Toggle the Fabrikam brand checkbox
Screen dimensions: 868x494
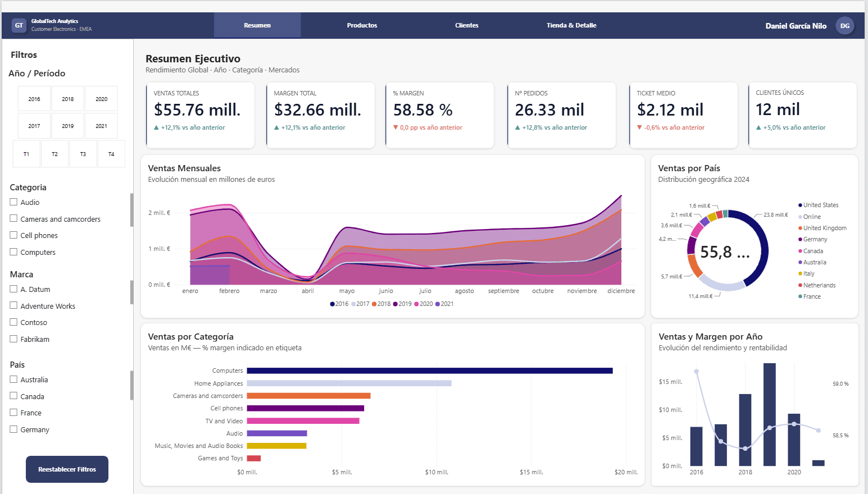[x=13, y=339]
